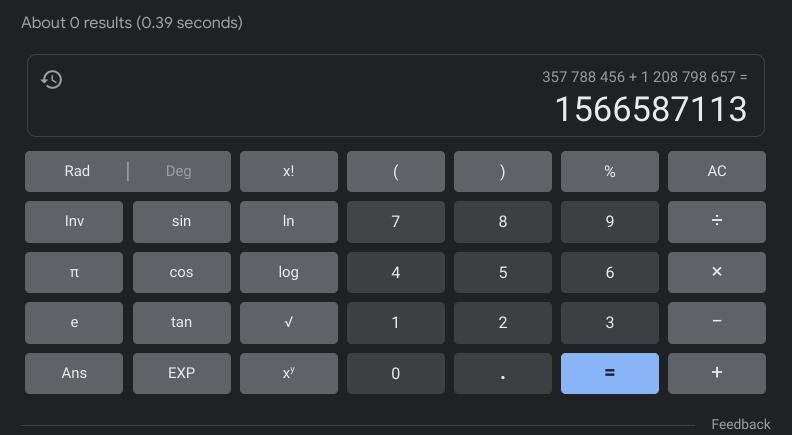The image size is (792, 435).
Task: Click the percent key
Action: coord(610,171)
